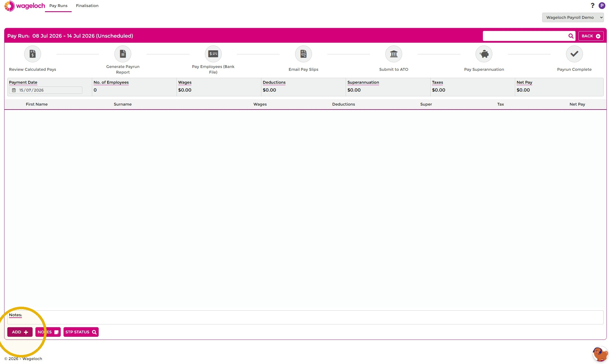Image resolution: width=611 pixels, height=364 pixels.
Task: Open the Payment Date calendar icon
Action: click(x=14, y=90)
